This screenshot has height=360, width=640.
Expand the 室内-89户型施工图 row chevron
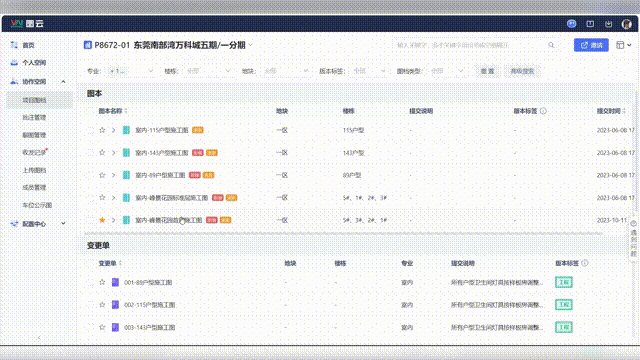[113, 175]
